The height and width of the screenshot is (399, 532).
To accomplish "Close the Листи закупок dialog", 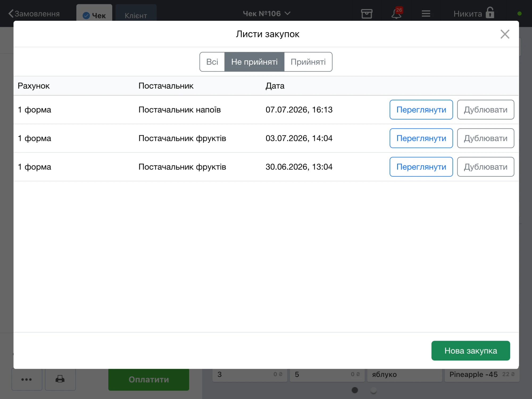I will coord(505,34).
